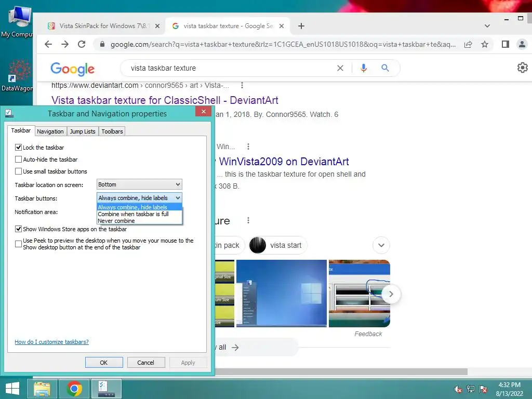Open the tab search chevron in Chrome

coord(487,26)
